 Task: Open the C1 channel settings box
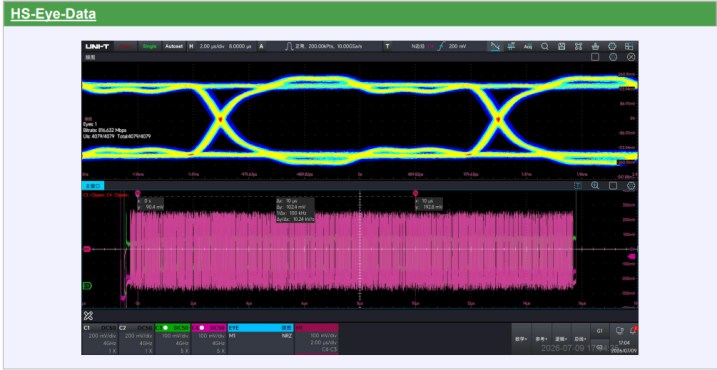click(x=99, y=339)
